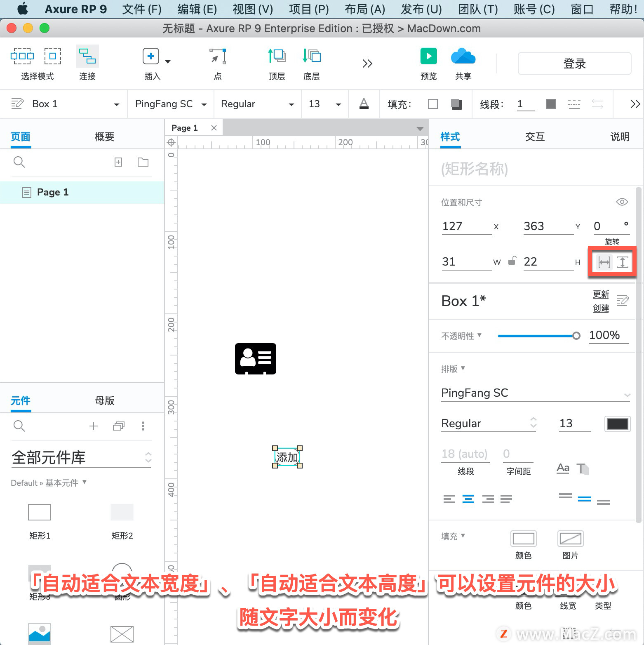The width and height of the screenshot is (644, 645).
Task: Bring widget to front with 顶层
Action: [277, 56]
